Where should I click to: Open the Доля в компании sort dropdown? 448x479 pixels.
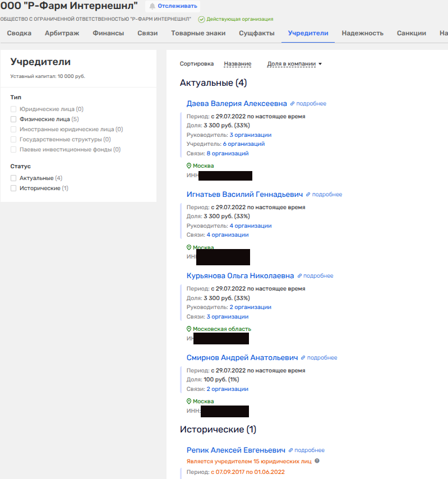pos(294,64)
